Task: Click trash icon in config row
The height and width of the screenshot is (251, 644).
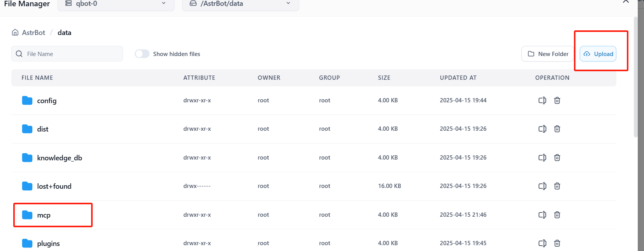Action: (557, 100)
